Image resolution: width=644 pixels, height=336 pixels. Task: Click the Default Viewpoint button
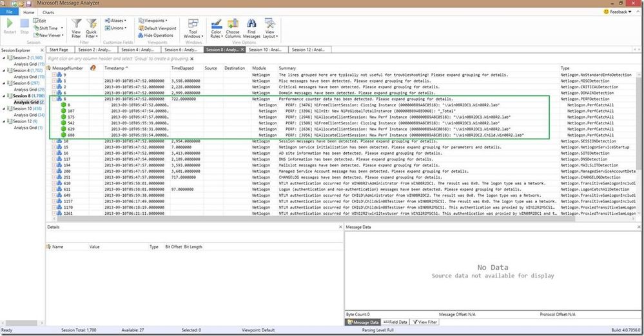click(157, 28)
